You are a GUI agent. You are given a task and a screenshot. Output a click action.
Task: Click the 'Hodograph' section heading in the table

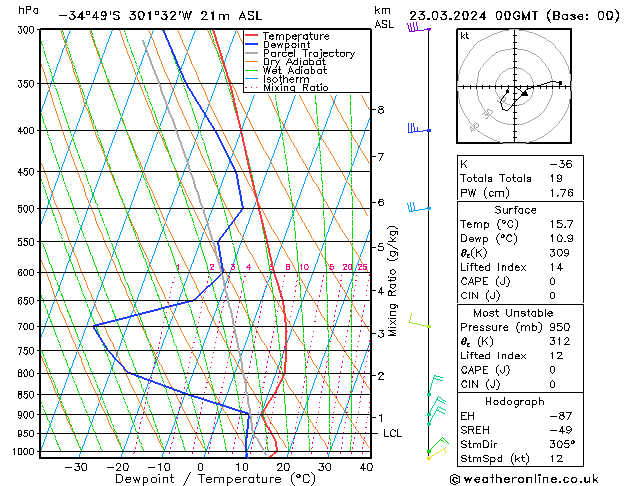point(515,401)
